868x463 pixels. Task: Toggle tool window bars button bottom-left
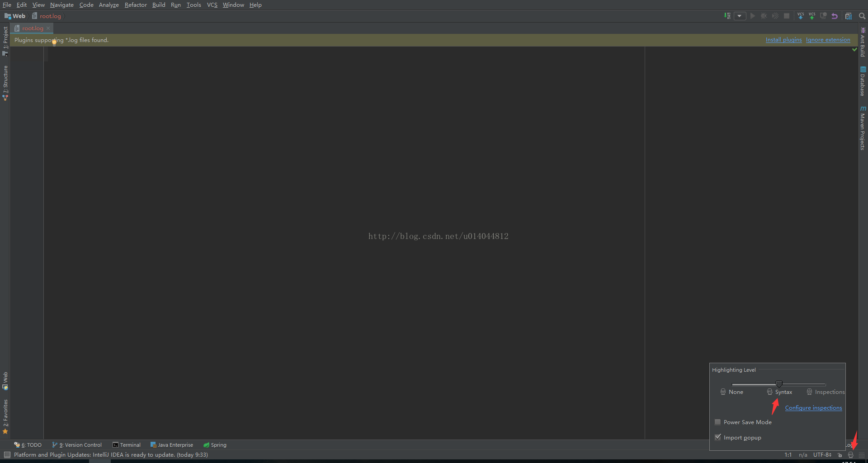point(7,455)
